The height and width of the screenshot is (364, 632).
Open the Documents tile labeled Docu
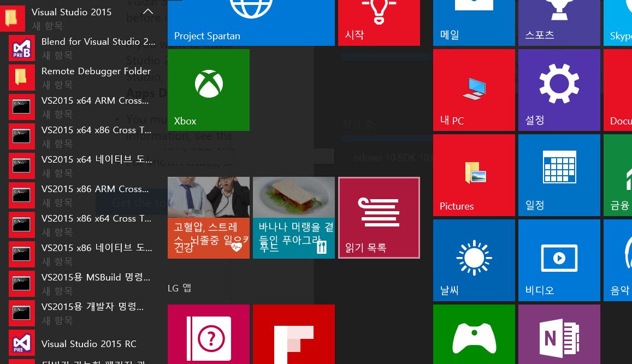coord(618,90)
